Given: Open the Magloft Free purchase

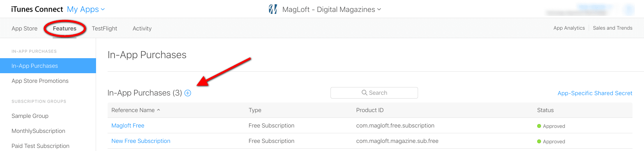Looking at the screenshot, I should click(128, 126).
